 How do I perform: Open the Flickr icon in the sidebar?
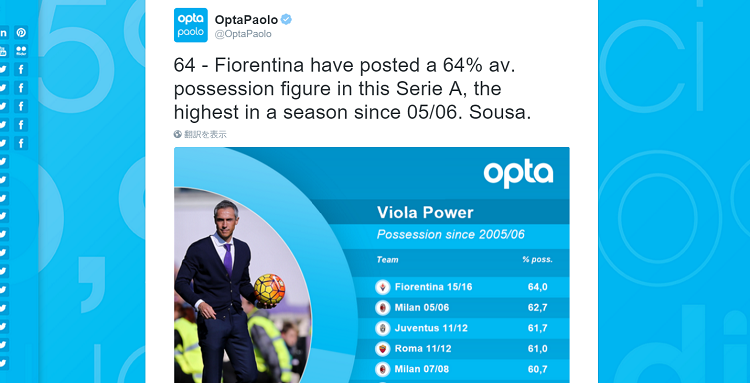tap(21, 51)
